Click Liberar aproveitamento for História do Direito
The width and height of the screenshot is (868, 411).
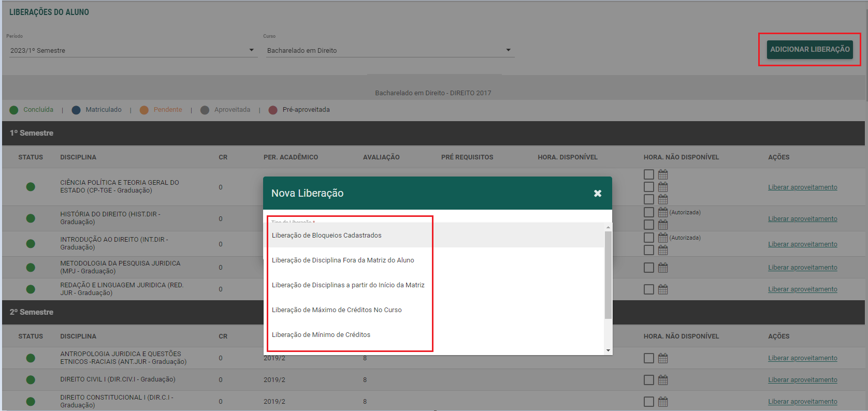tap(802, 219)
